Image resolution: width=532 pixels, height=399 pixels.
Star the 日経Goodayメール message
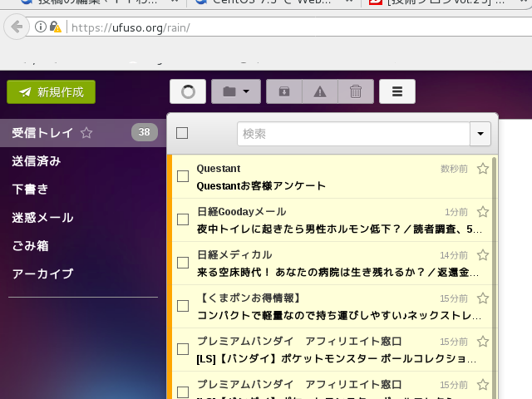pos(483,212)
